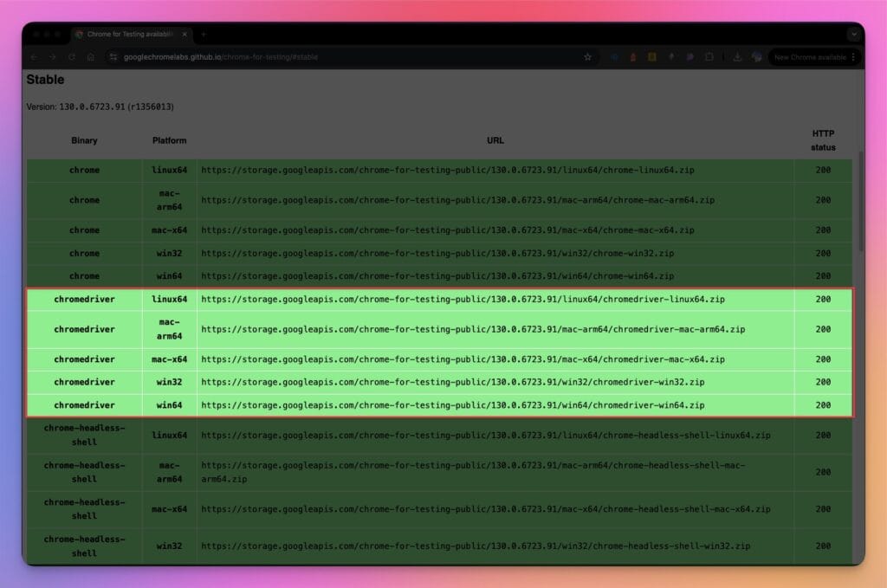Go forward in browser history
Screen dimensions: 887x588
[53, 57]
